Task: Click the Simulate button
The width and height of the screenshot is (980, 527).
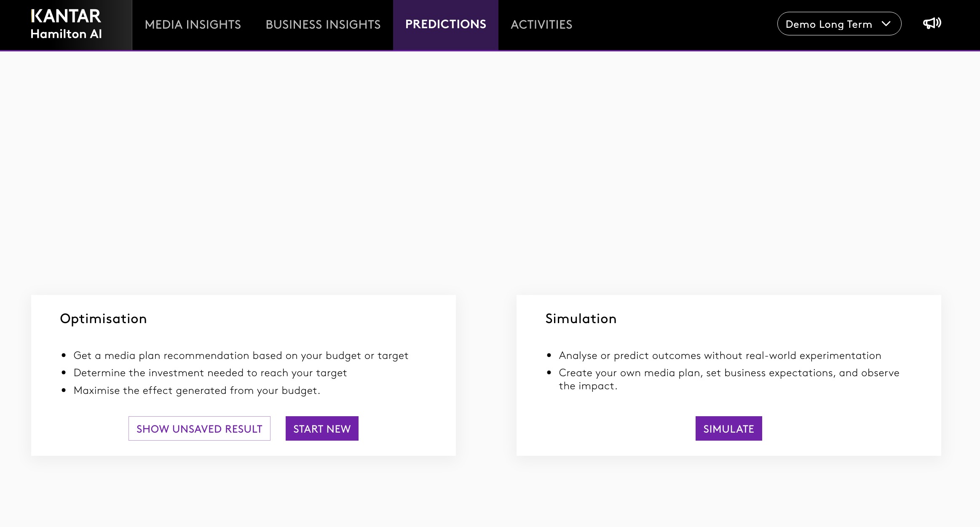Action: pyautogui.click(x=728, y=428)
